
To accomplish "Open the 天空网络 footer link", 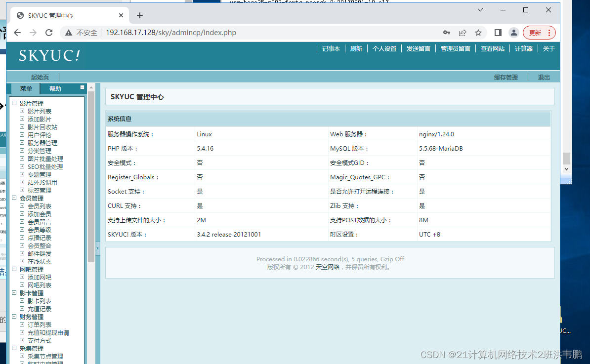I will (327, 267).
